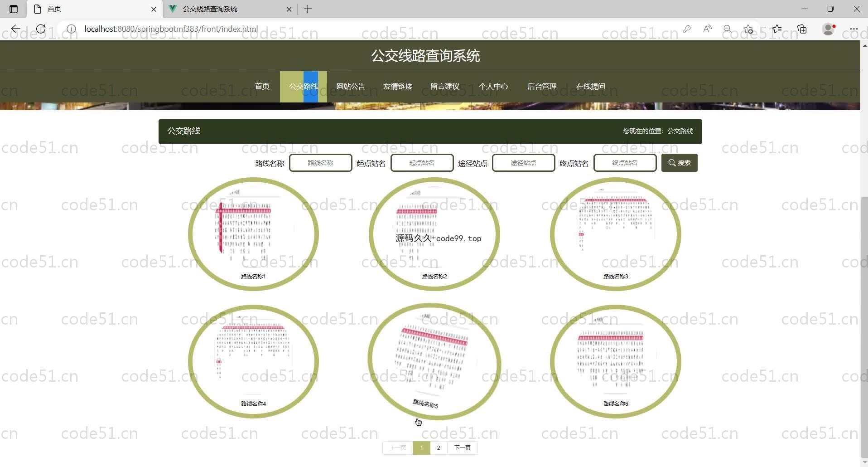Open the 留言建议 navigation menu item
This screenshot has height=467, width=868.
(445, 86)
